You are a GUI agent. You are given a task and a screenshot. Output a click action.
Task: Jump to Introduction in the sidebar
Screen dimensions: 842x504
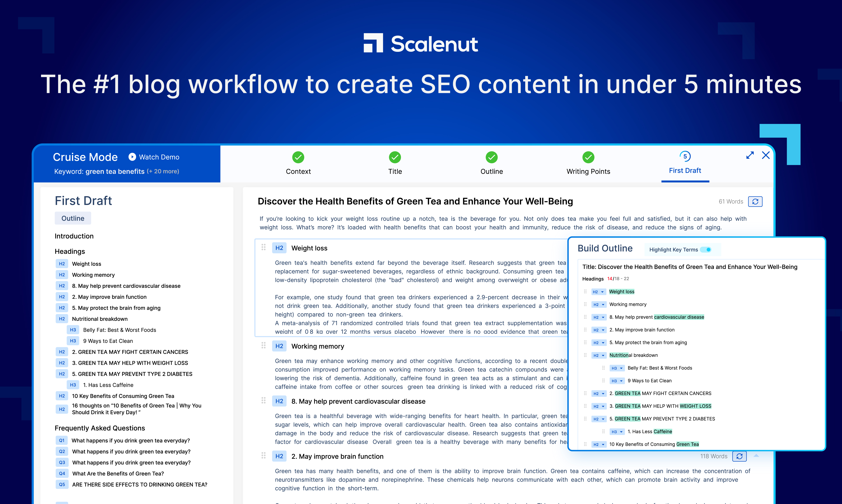click(x=74, y=236)
